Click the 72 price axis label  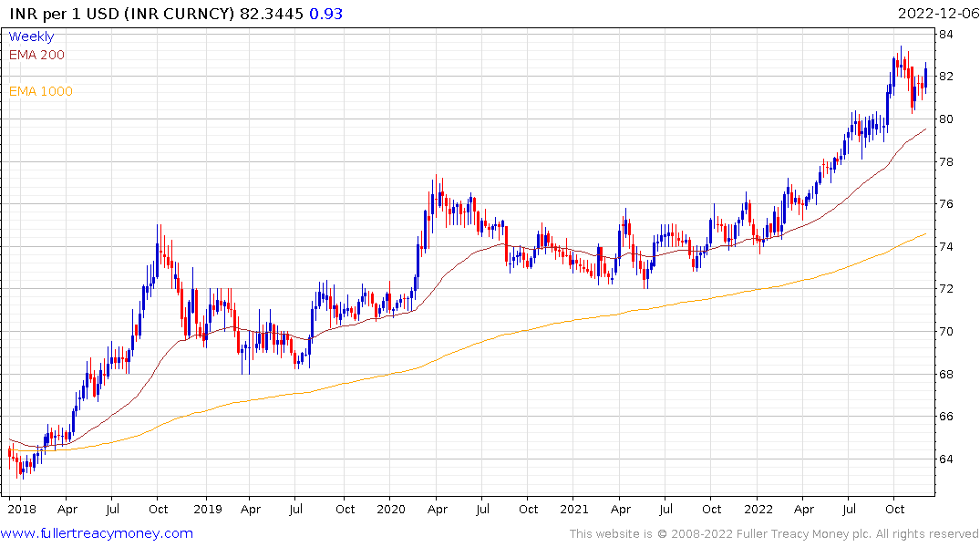point(946,289)
